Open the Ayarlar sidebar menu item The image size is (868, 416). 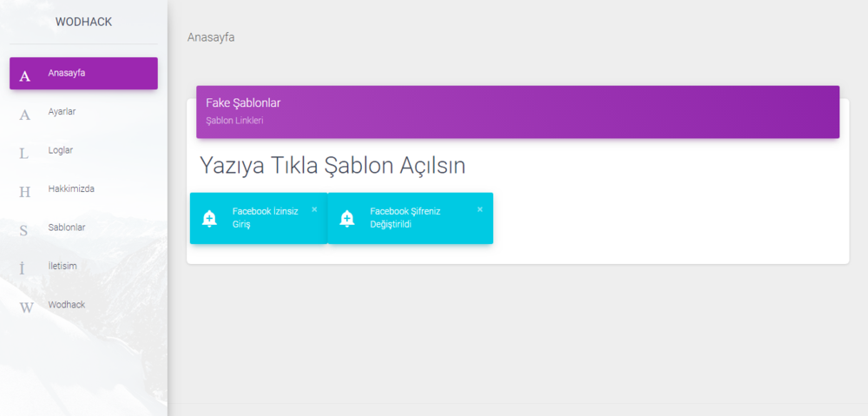point(83,112)
